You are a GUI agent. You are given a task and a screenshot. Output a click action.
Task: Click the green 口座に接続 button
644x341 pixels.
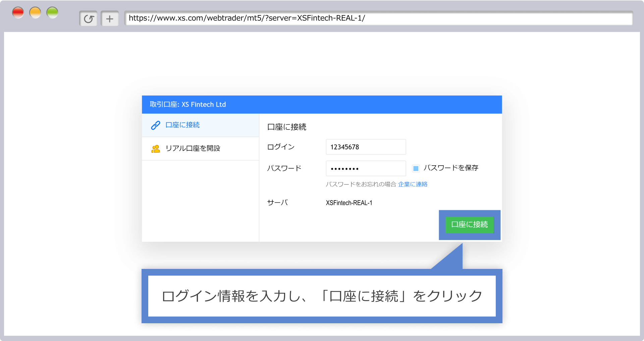tap(470, 225)
